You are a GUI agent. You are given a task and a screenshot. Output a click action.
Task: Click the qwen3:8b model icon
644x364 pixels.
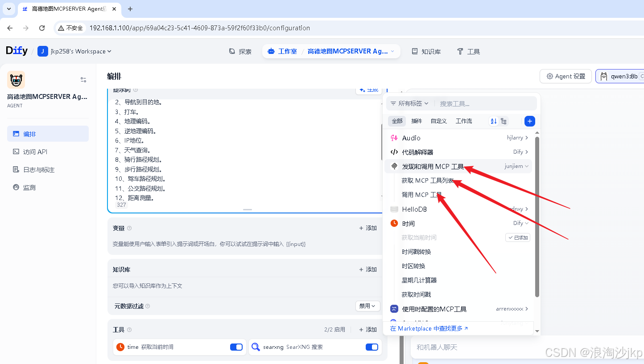point(603,76)
